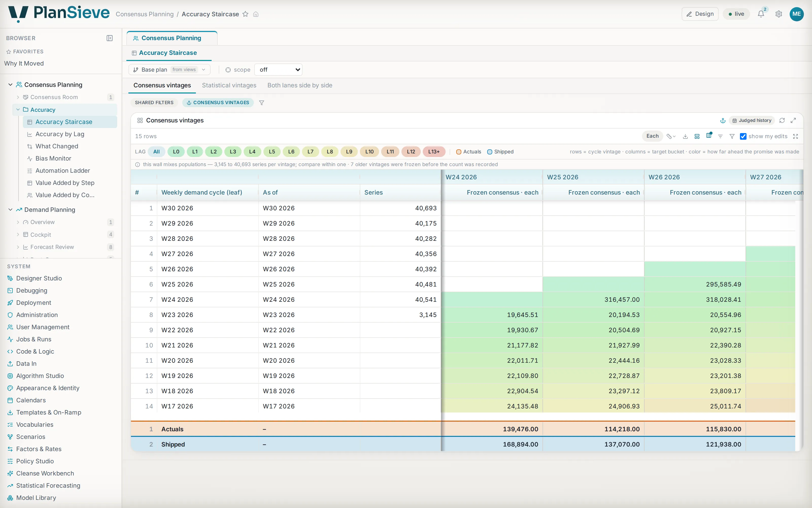The image size is (812, 508).
Task: Click the anchor icon beside Judged history
Action: [723, 120]
